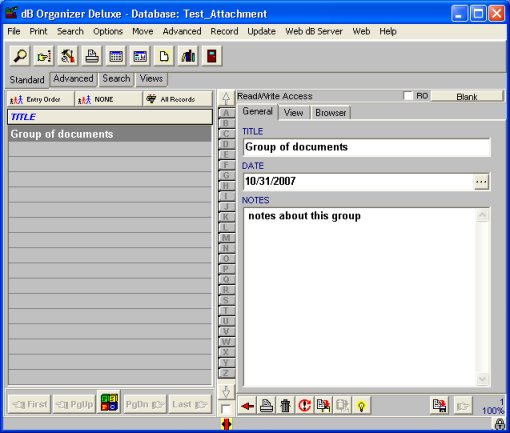
Task: Click the grayed pointing hand icon
Action: click(x=463, y=406)
